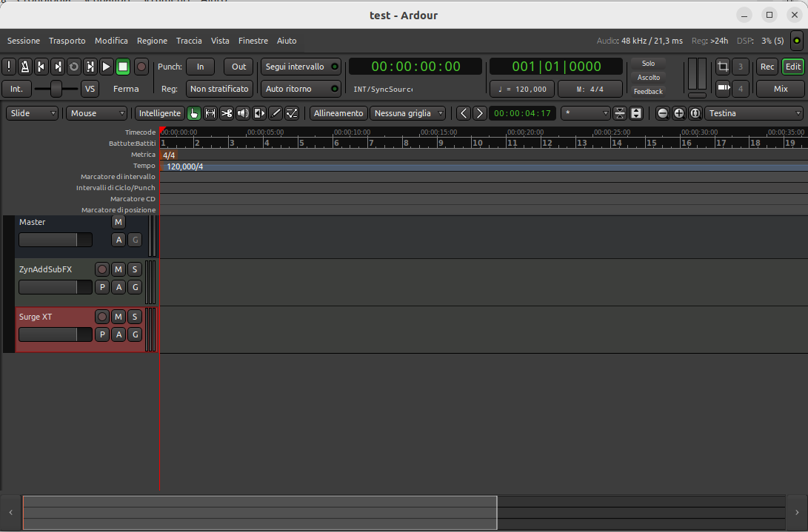Solo the Surge XT track
Image resolution: width=808 pixels, height=532 pixels.
tap(134, 317)
